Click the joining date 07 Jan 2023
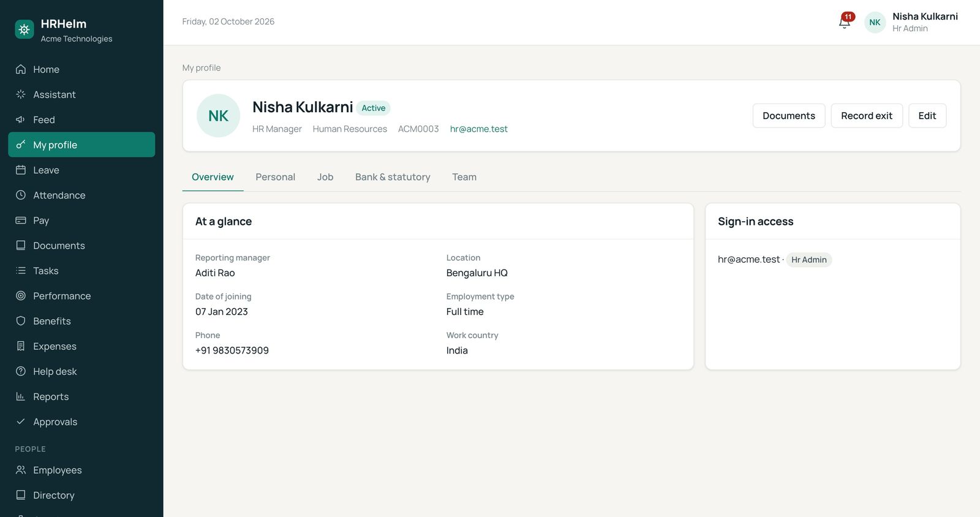The width and height of the screenshot is (980, 517). click(222, 312)
